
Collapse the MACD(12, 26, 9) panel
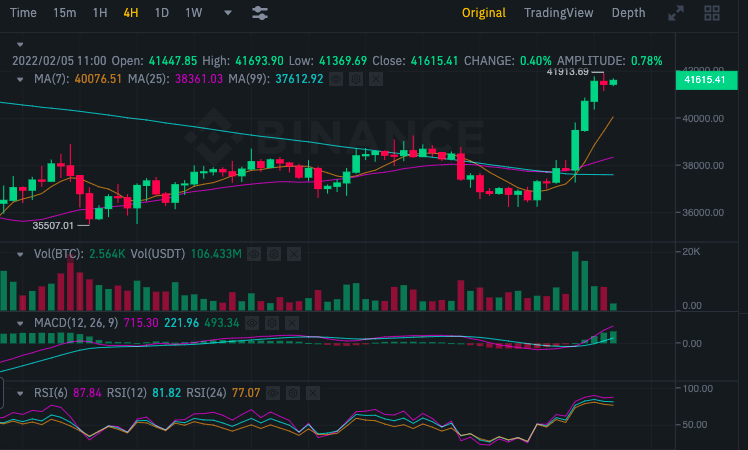[20, 324]
